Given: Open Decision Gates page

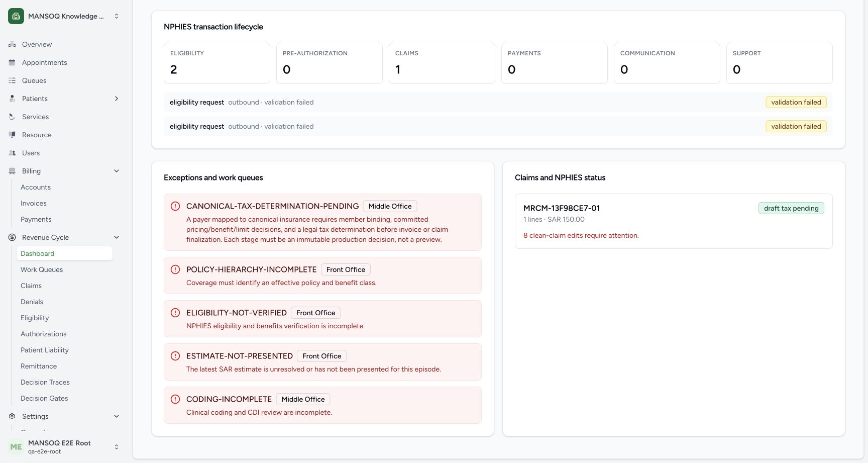Looking at the screenshot, I should coord(64,398).
